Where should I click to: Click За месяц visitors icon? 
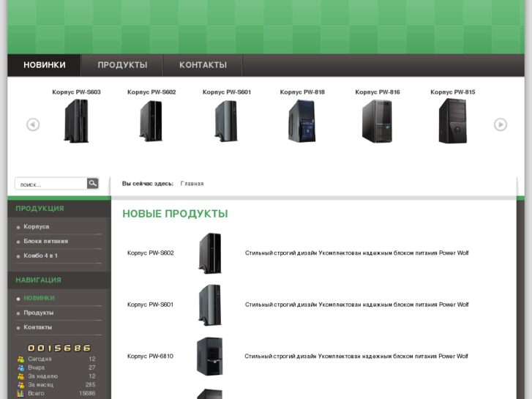20,385
